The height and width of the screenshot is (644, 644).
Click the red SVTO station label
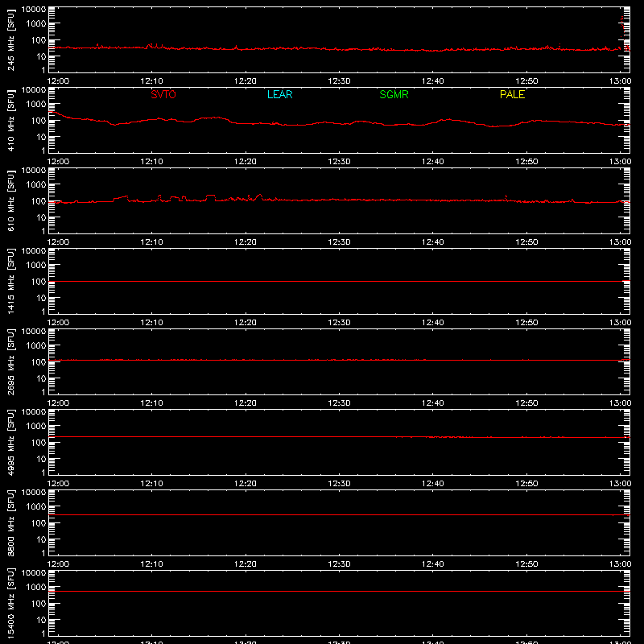point(163,94)
